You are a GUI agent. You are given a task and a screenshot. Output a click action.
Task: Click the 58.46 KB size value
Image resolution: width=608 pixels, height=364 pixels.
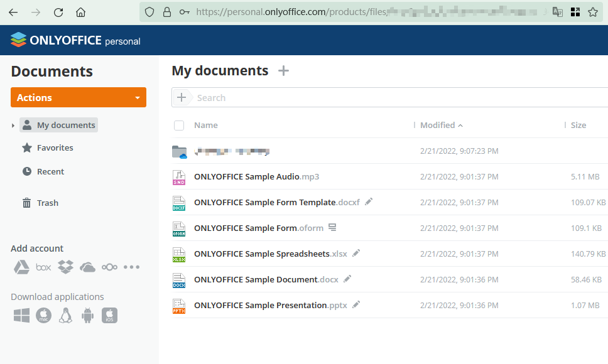coord(586,279)
